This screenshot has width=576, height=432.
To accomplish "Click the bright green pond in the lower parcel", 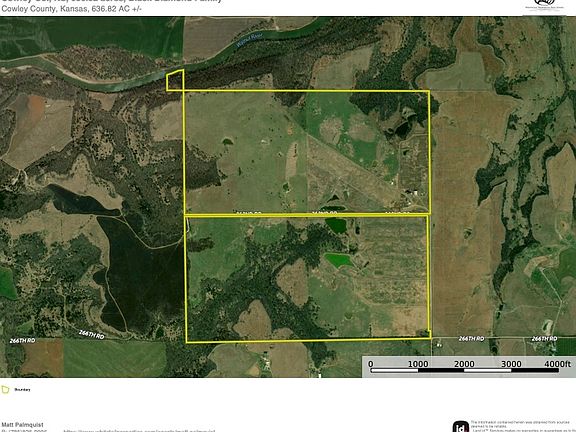I will [x=338, y=260].
